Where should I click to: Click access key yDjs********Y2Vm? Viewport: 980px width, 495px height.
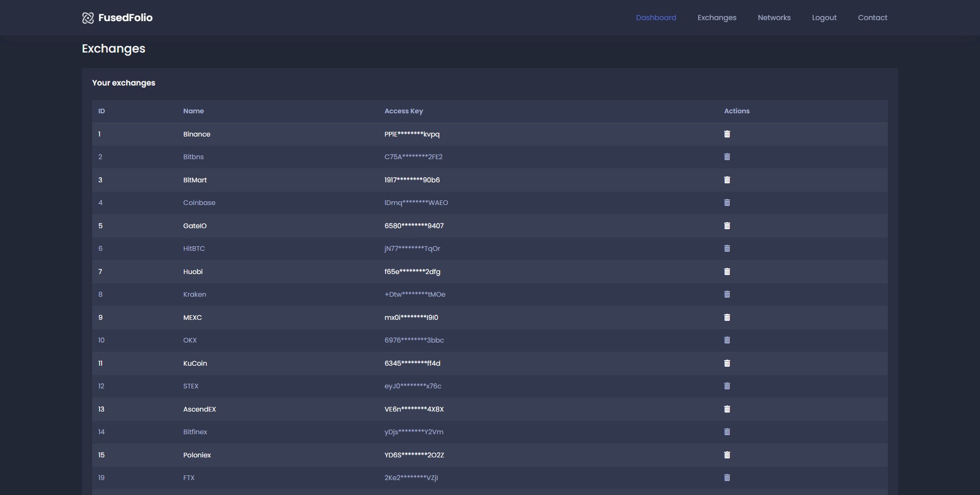click(x=414, y=432)
